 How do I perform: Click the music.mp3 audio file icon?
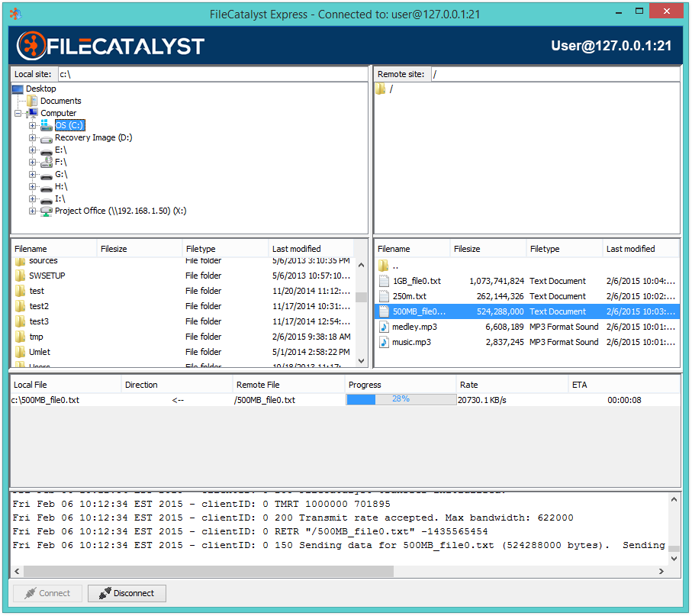coord(385,342)
